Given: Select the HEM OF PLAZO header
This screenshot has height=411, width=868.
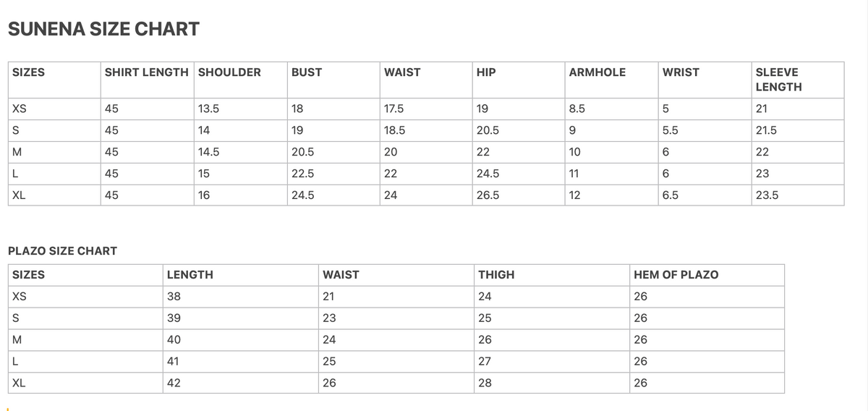Looking at the screenshot, I should tap(676, 275).
